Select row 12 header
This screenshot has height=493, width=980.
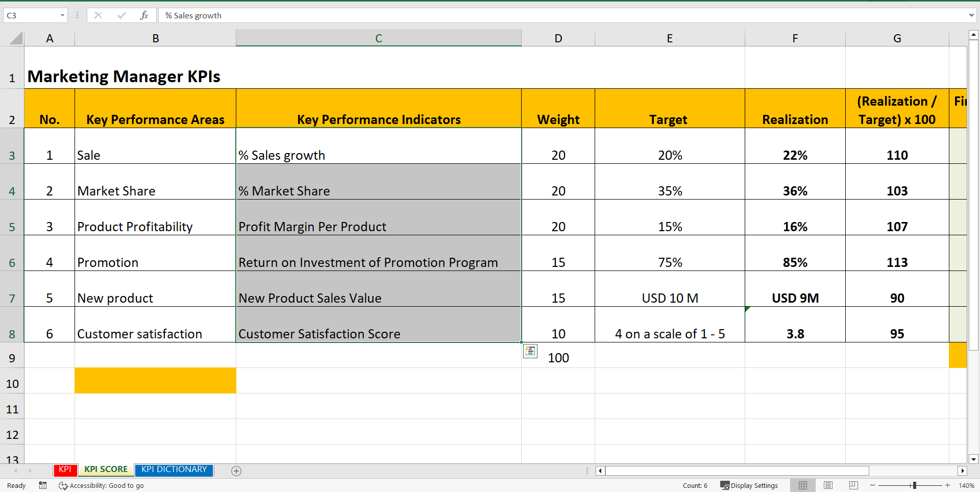point(12,432)
